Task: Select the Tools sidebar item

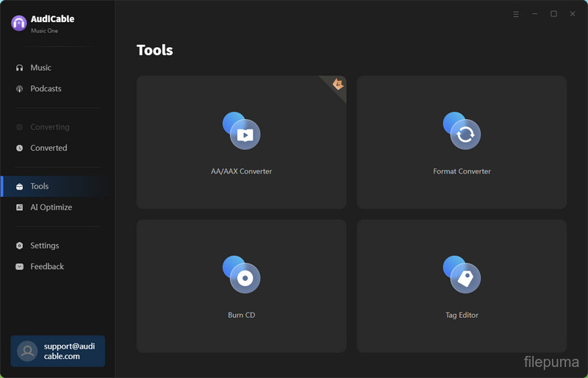Action: pos(40,186)
